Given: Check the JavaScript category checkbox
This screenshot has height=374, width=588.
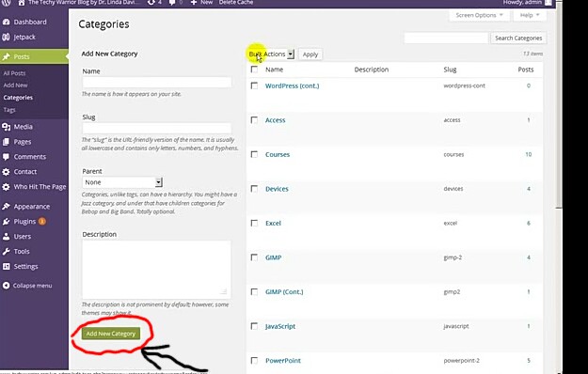Looking at the screenshot, I should click(x=254, y=326).
